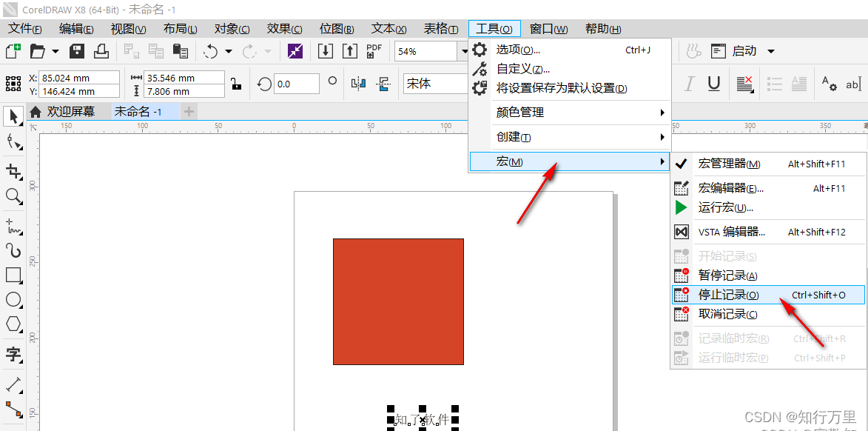
Task: Expand the 创建 submenu
Action: click(570, 137)
